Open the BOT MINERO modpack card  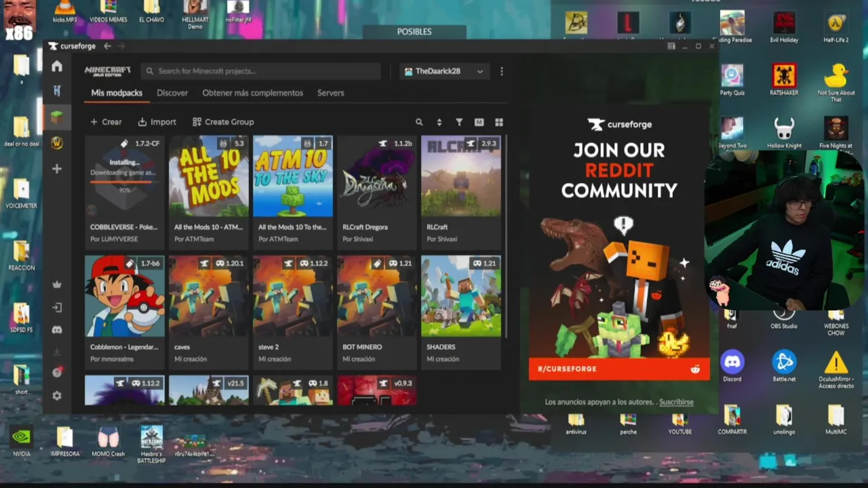pyautogui.click(x=376, y=311)
